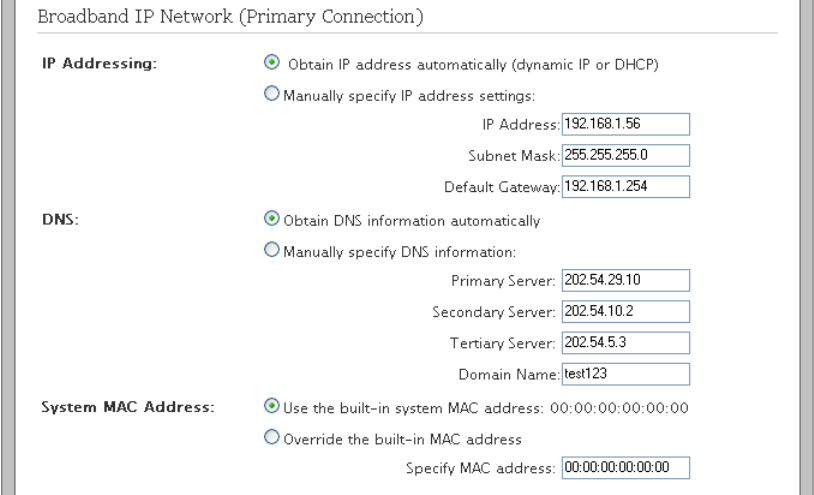Select Manually specify DNS information
Image resolution: width=814 pixels, height=495 pixels.
tap(272, 250)
